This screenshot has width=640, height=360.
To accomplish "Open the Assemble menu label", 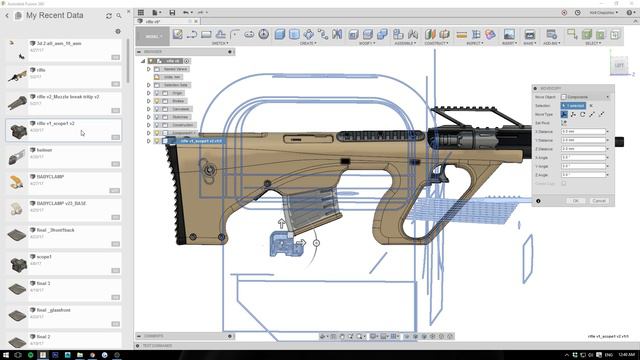I will pyautogui.click(x=405, y=43).
